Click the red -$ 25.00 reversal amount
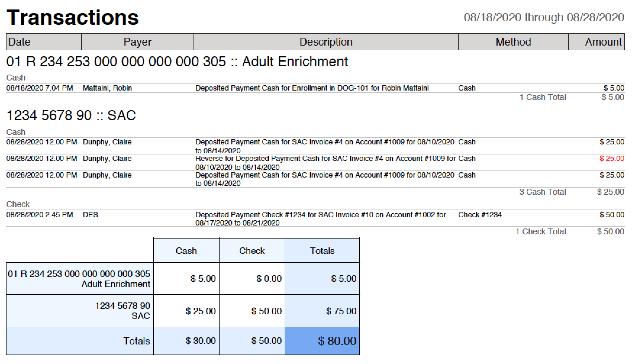This screenshot has height=364, width=632. tap(611, 159)
